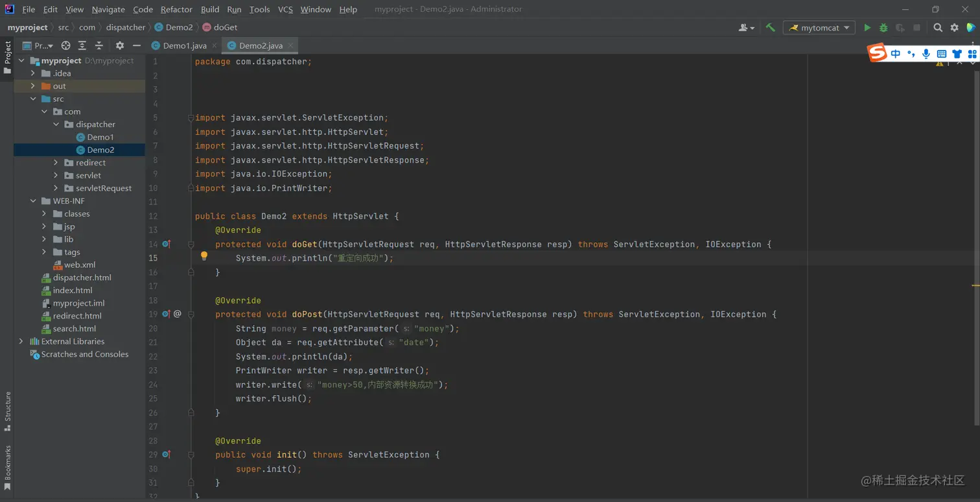Image resolution: width=980 pixels, height=502 pixels.
Task: Run mytomcat with the green play icon
Action: [x=867, y=28]
